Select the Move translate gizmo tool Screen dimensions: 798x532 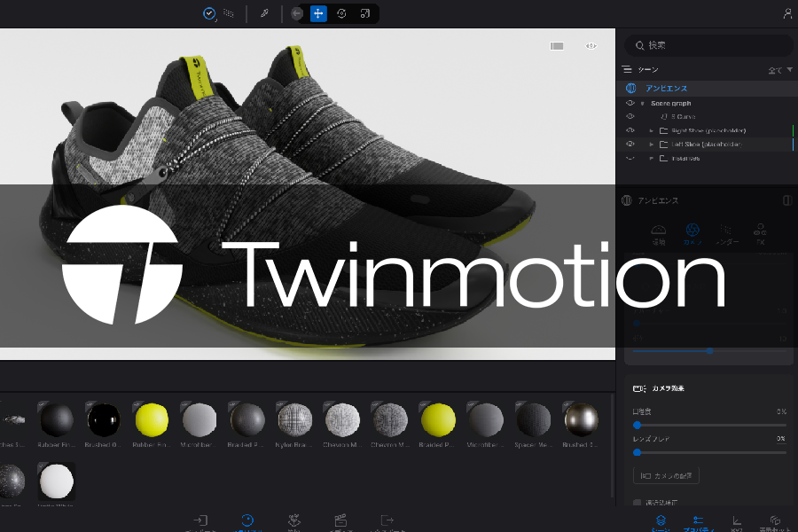pyautogui.click(x=318, y=14)
